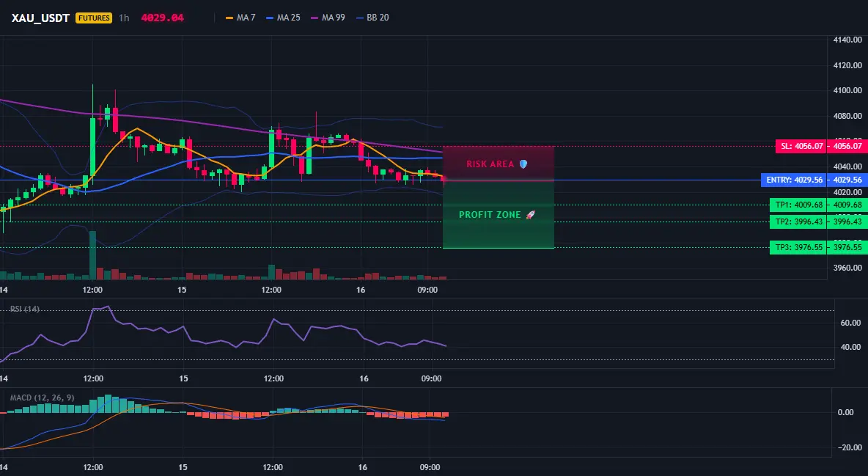The width and height of the screenshot is (868, 476).
Task: Click the 4100.00 price axis value
Action: pyautogui.click(x=847, y=90)
